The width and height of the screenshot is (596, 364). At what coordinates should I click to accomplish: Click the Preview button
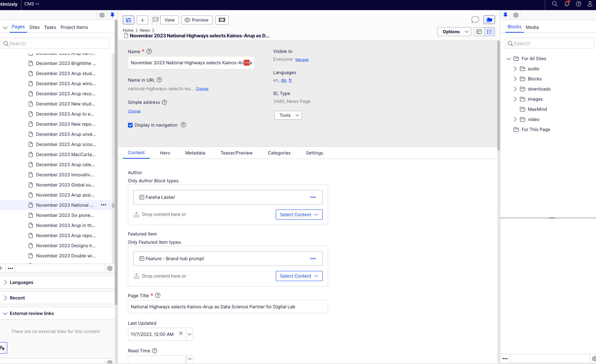click(x=197, y=20)
